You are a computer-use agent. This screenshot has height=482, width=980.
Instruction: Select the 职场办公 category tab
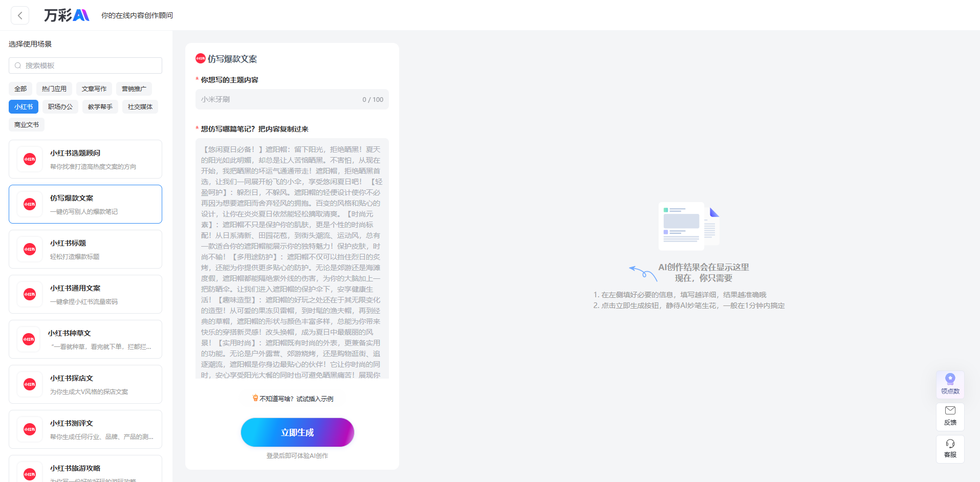point(60,107)
